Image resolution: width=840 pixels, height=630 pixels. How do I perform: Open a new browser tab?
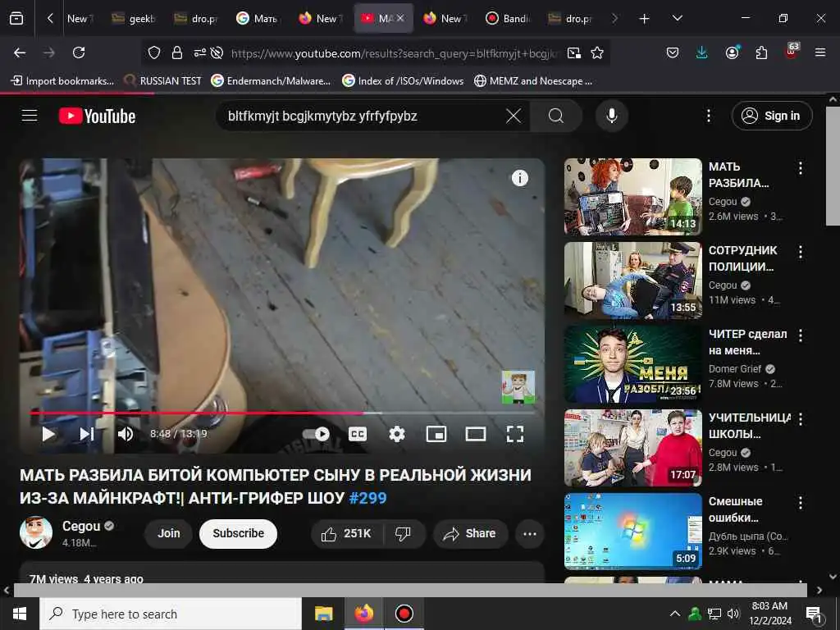pyautogui.click(x=645, y=19)
